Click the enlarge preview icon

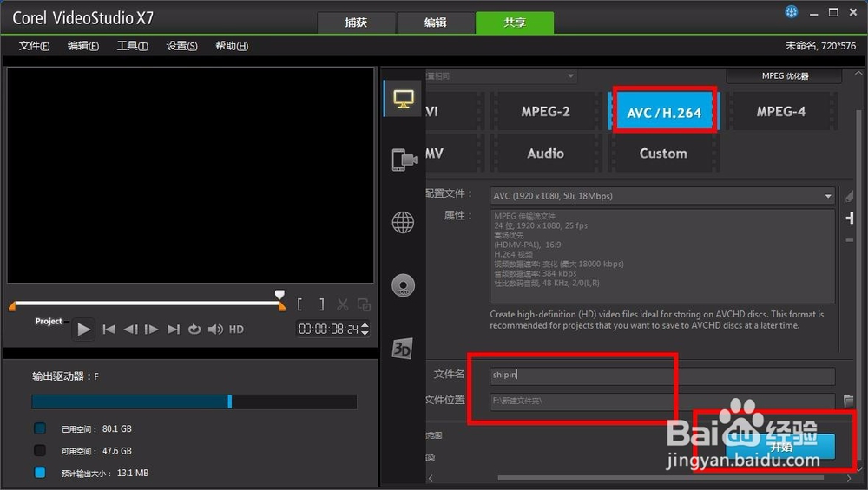(x=364, y=304)
